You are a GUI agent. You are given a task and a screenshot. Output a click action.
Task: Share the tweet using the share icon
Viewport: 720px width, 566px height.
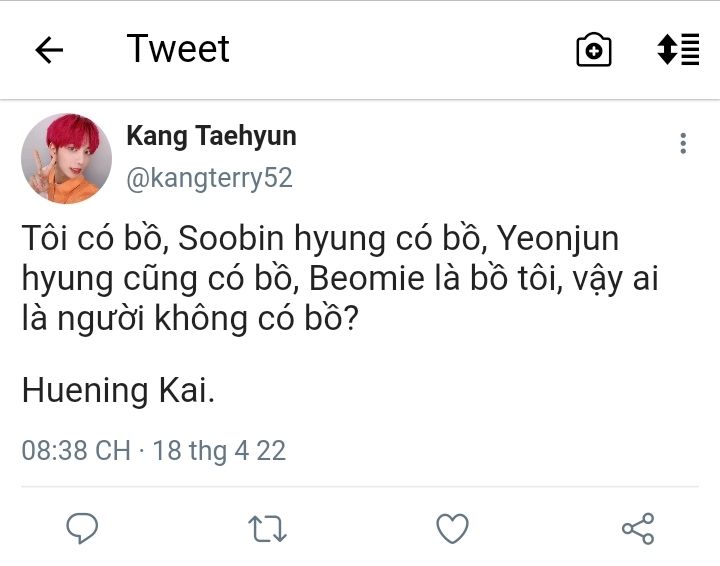tap(638, 528)
